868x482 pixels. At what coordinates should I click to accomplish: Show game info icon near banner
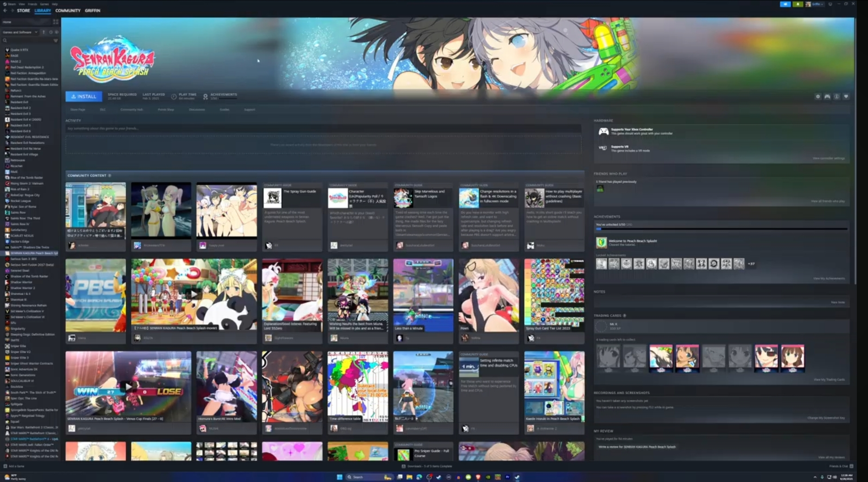pyautogui.click(x=837, y=96)
